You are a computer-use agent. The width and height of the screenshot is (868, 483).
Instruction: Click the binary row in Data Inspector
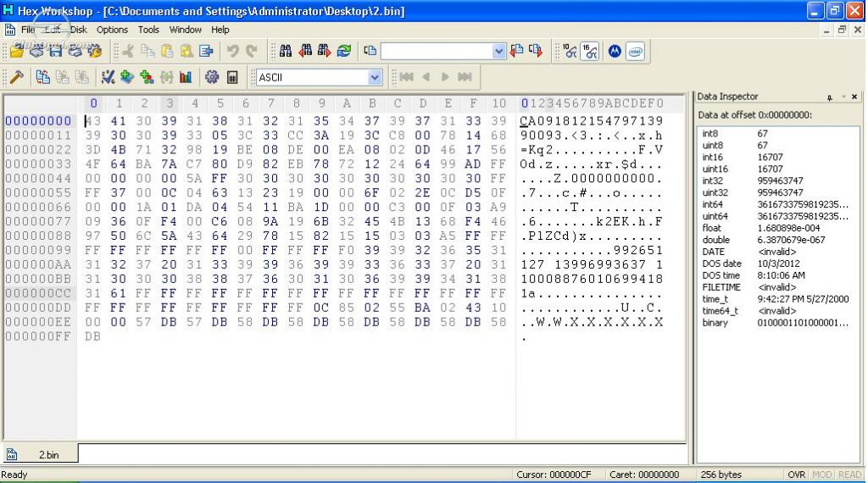click(775, 323)
